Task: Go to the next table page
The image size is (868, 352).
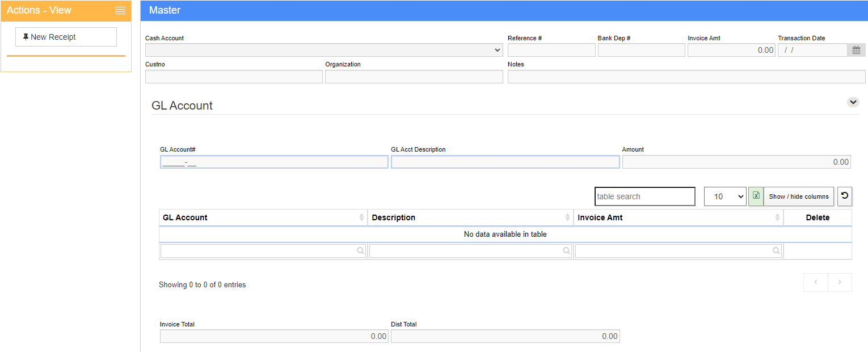Action: click(840, 282)
